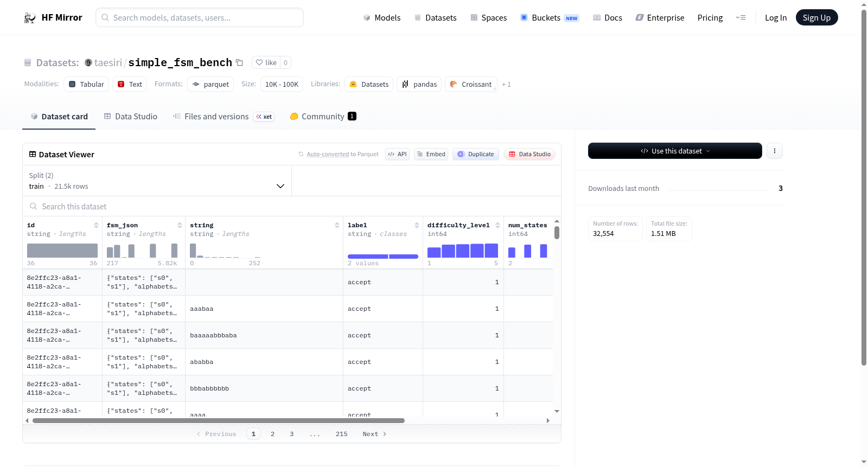This screenshot has width=868, height=467.
Task: Open the more navigation menu icon
Action: click(x=741, y=17)
